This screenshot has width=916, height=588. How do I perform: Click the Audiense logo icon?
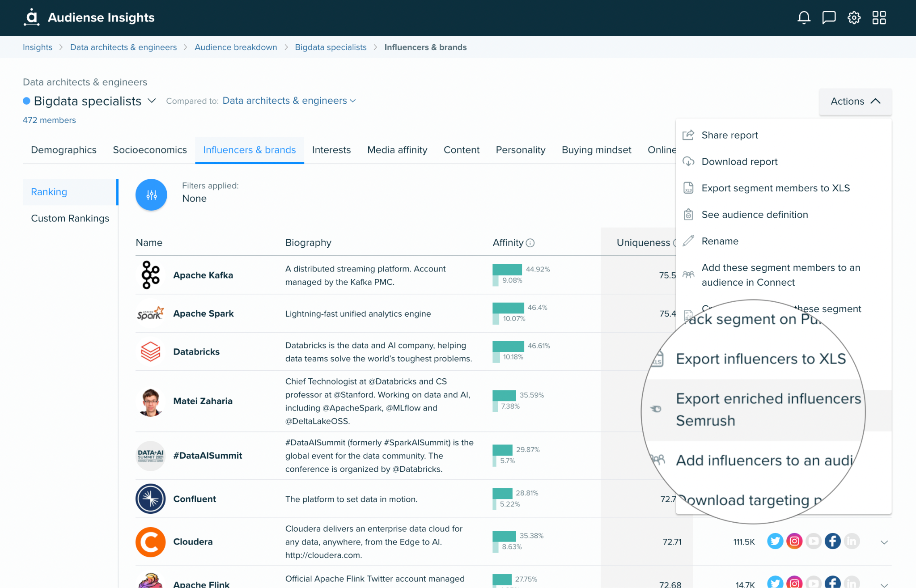click(x=31, y=17)
